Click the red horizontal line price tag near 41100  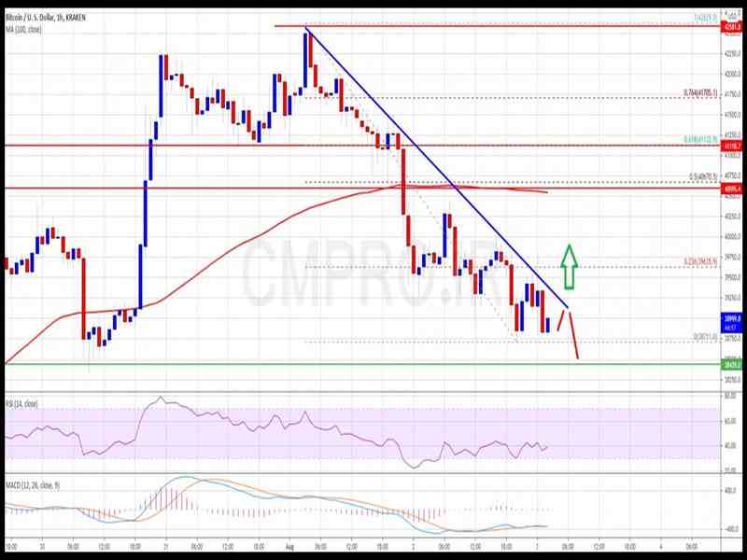(x=731, y=146)
